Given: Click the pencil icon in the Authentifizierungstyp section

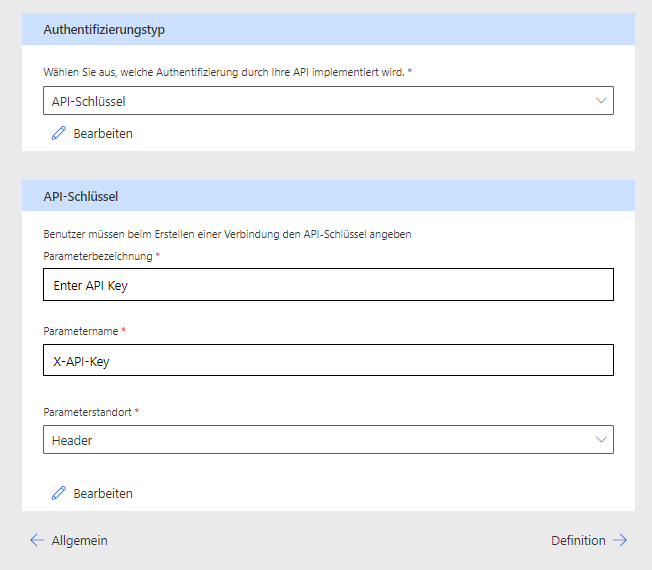Looking at the screenshot, I should tap(58, 133).
